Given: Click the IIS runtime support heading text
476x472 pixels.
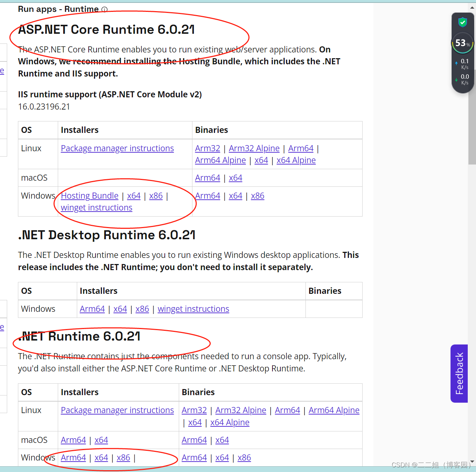Looking at the screenshot, I should click(110, 94).
